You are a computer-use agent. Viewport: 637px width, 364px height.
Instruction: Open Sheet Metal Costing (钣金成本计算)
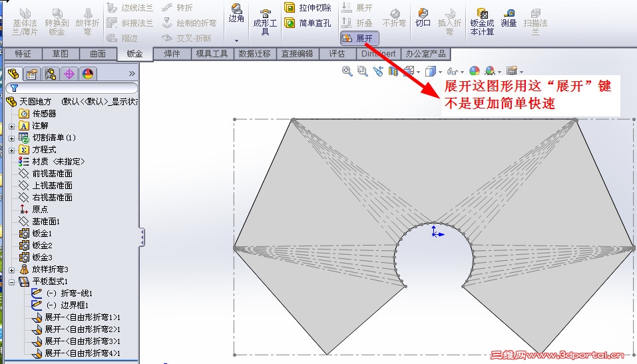(482, 23)
